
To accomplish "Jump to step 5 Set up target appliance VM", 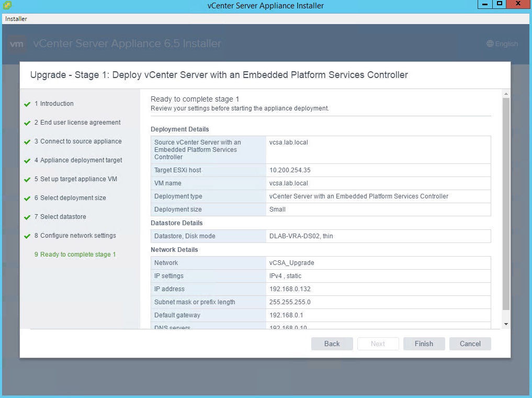I will click(78, 179).
